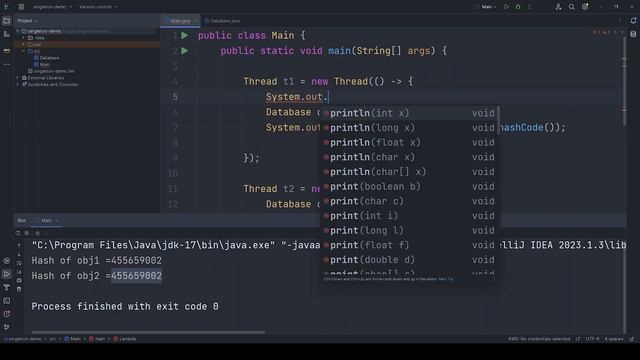Choose print(boolean b) completion
This screenshot has height=360, width=640.
click(409, 187)
